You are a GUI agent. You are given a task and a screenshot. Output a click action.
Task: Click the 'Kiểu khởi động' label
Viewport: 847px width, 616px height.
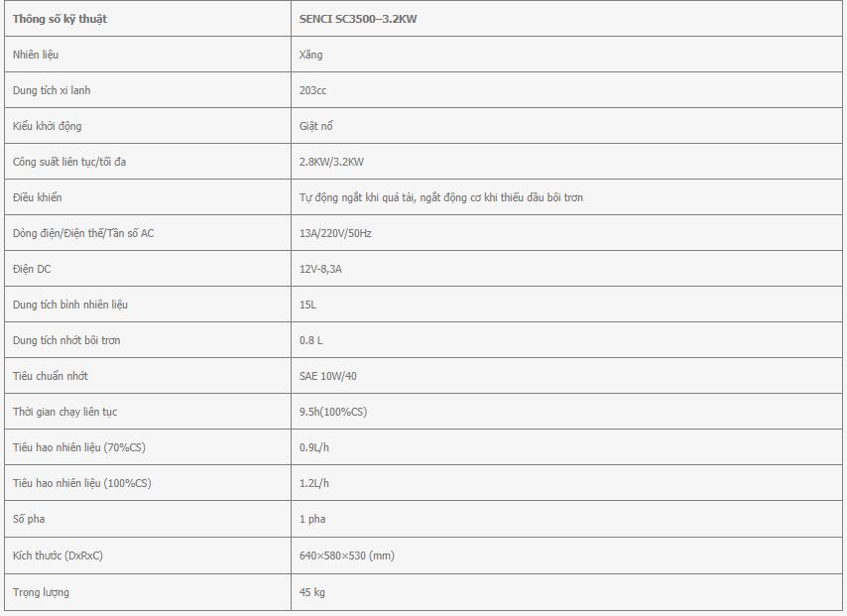pyautogui.click(x=47, y=126)
